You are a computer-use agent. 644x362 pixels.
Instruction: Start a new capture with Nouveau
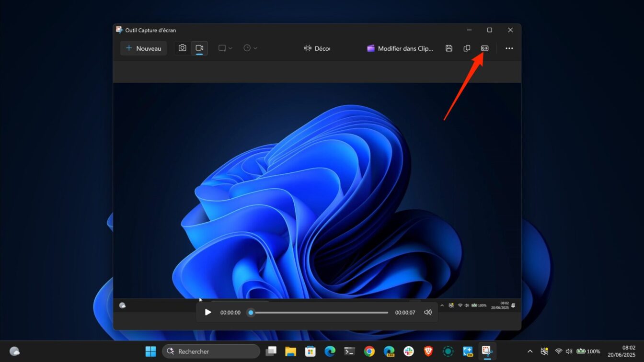point(143,48)
